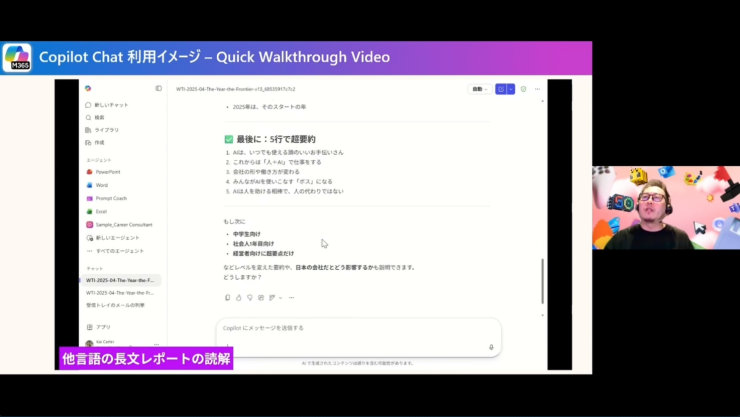Screen dimensions: 740x417
Task: Click the green check emoji in the heading
Action: pos(229,139)
